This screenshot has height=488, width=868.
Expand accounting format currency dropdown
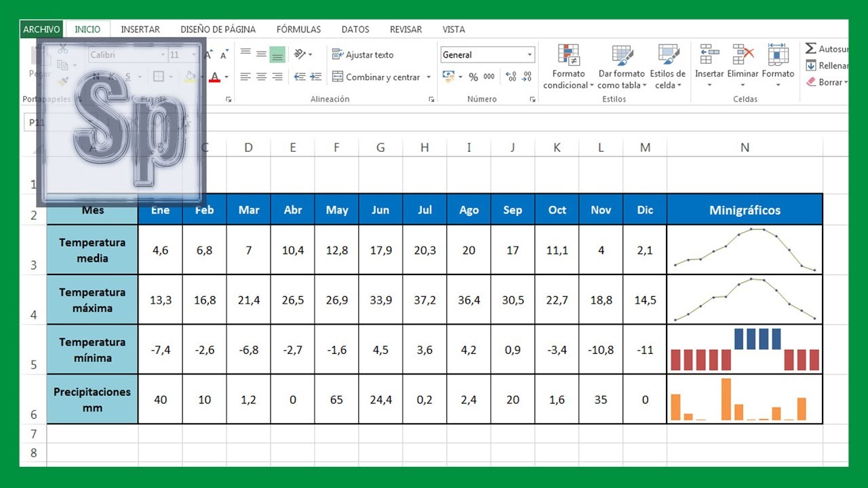click(x=460, y=77)
